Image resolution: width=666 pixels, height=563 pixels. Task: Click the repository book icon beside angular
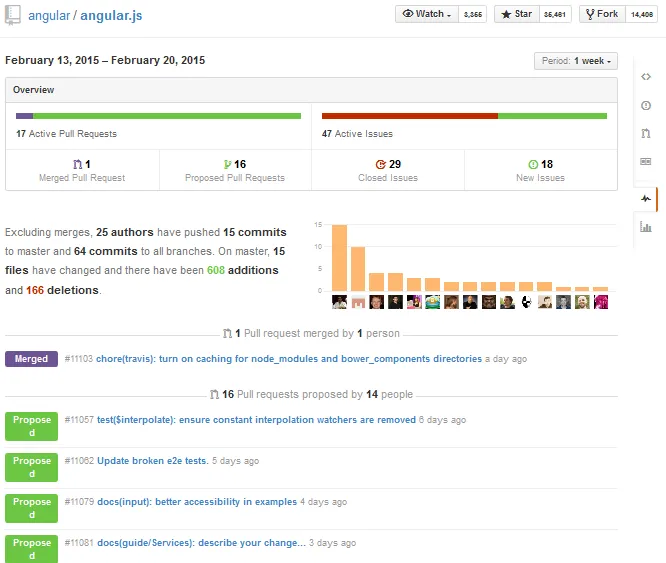13,15
